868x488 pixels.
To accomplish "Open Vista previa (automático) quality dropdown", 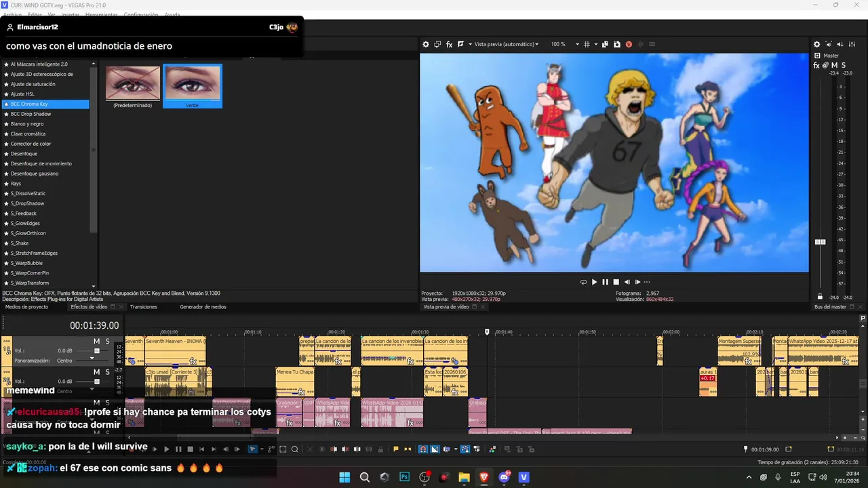I will click(507, 44).
